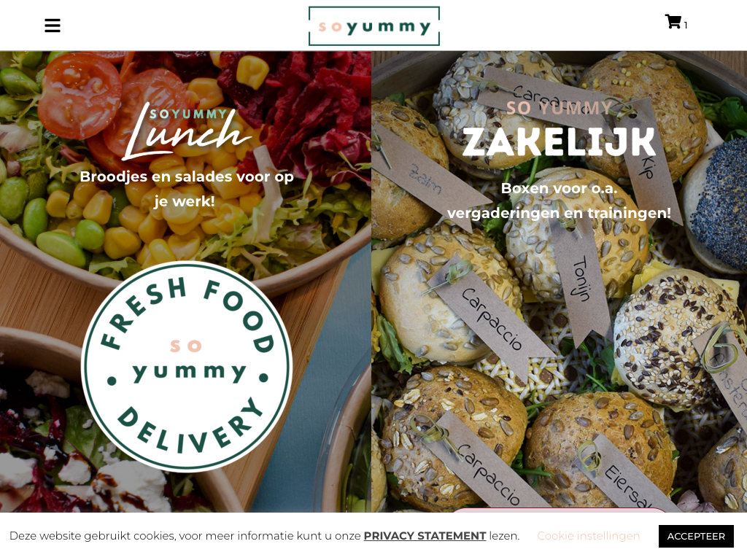This screenshot has width=747, height=560.
Task: Click the SOYUMMY text above Lunch
Action: coord(189,114)
